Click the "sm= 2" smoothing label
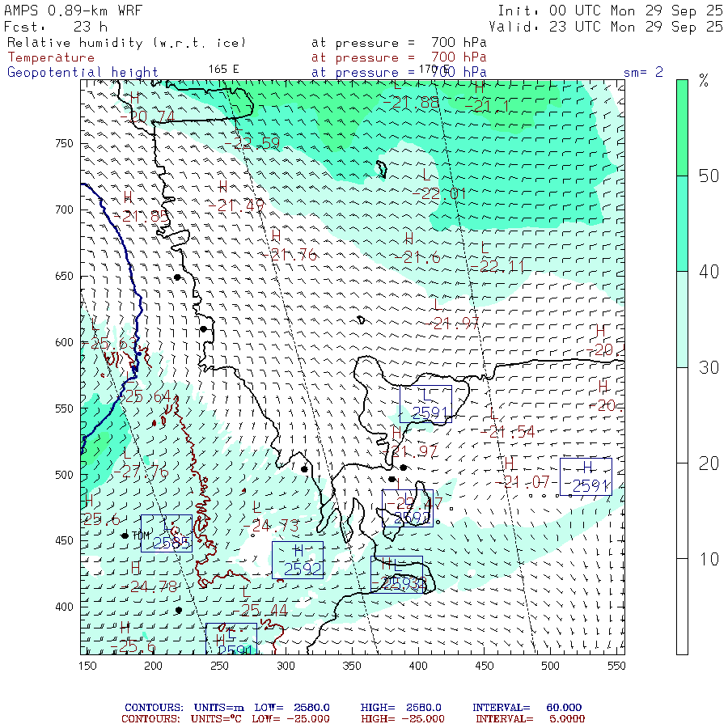The image size is (728, 728). click(643, 72)
